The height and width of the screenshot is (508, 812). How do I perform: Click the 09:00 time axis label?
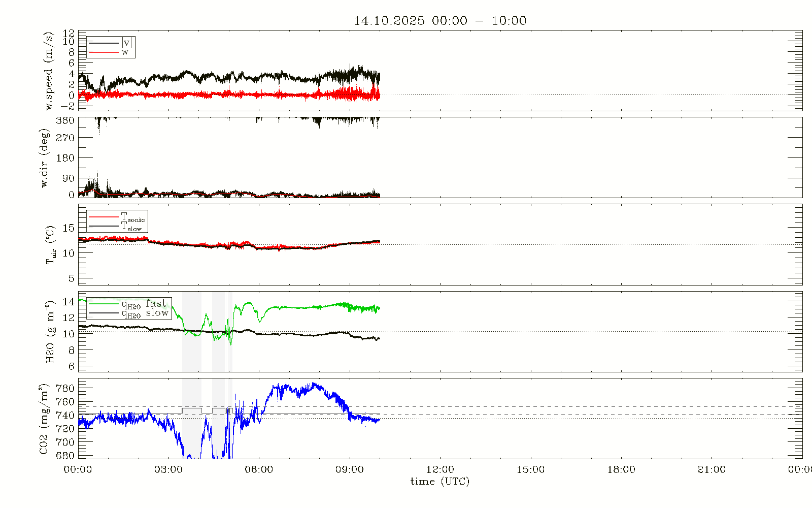click(x=350, y=470)
